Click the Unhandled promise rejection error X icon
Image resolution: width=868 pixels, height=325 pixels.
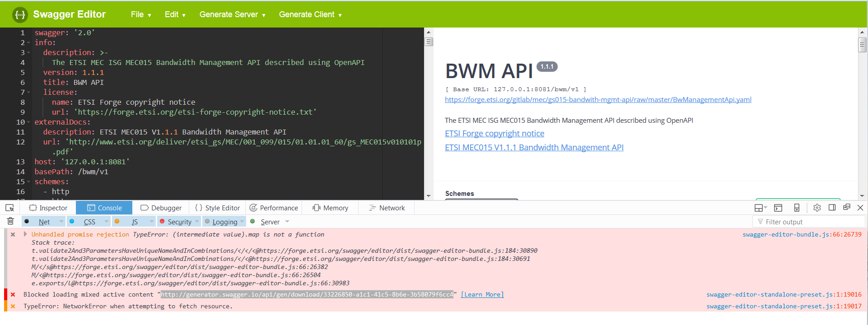tap(13, 234)
